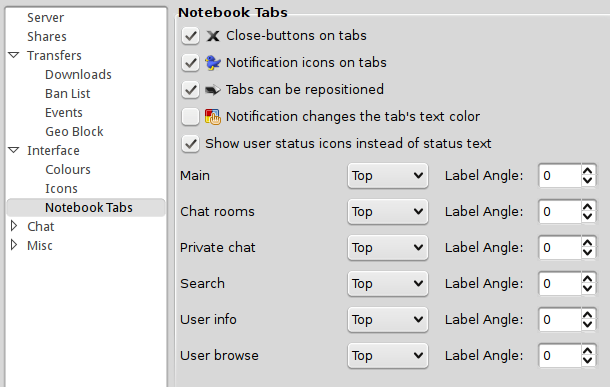
Task: Open the Events settings page
Action: tap(64, 112)
